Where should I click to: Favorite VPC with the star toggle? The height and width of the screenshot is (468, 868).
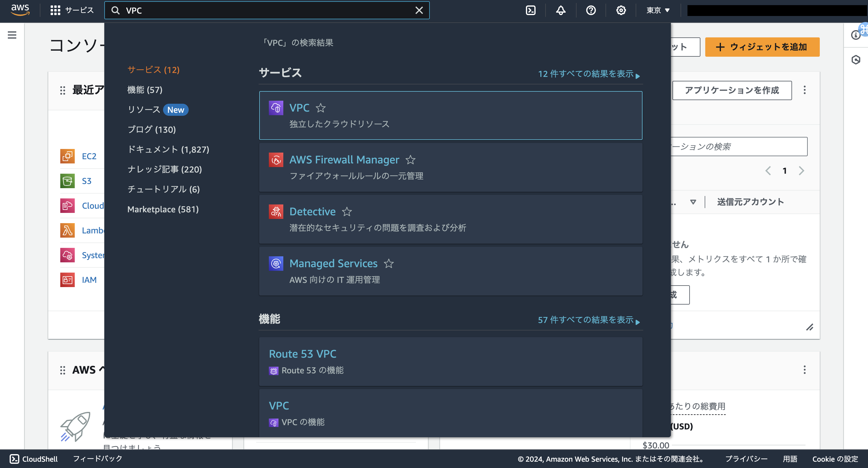pos(320,108)
